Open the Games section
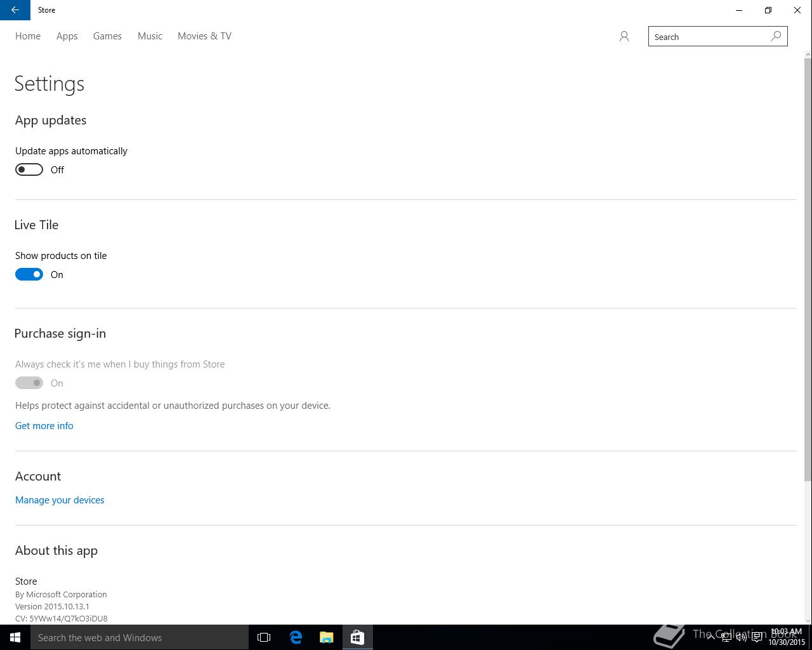The height and width of the screenshot is (650, 812). pyautogui.click(x=107, y=36)
